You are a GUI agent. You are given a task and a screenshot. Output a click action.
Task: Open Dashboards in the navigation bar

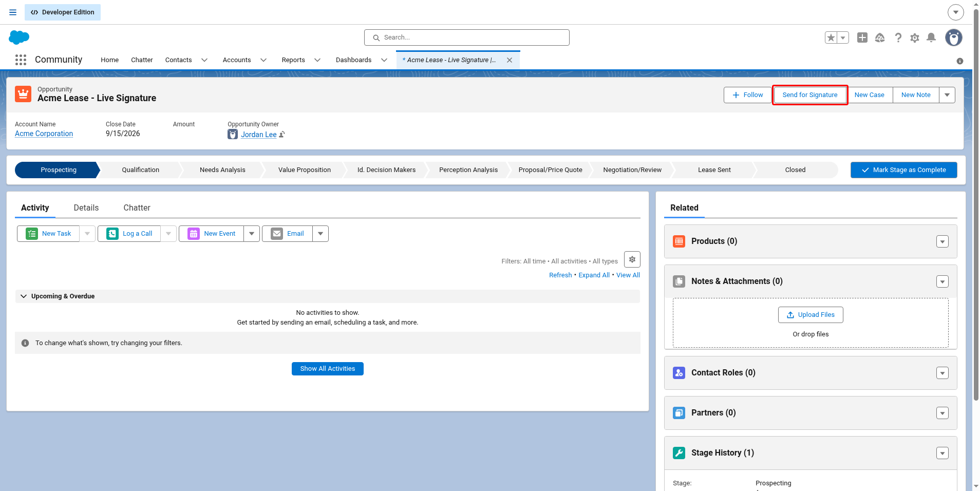(x=353, y=60)
